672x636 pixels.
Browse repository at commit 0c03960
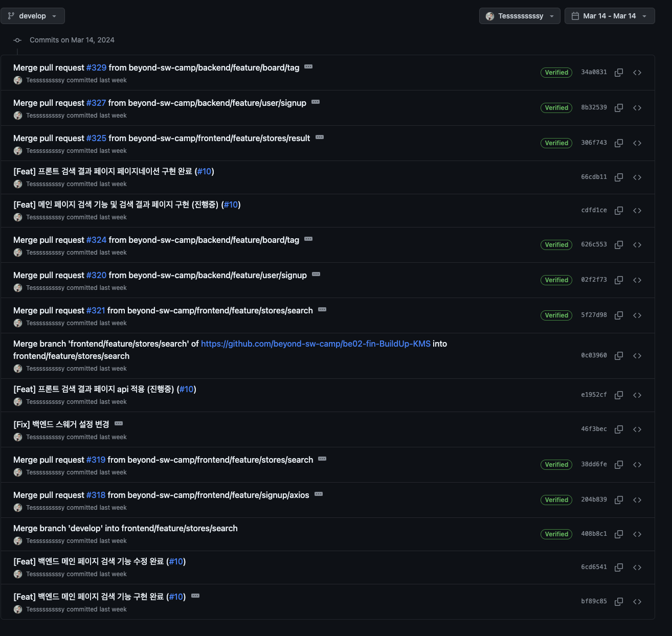pyautogui.click(x=637, y=356)
